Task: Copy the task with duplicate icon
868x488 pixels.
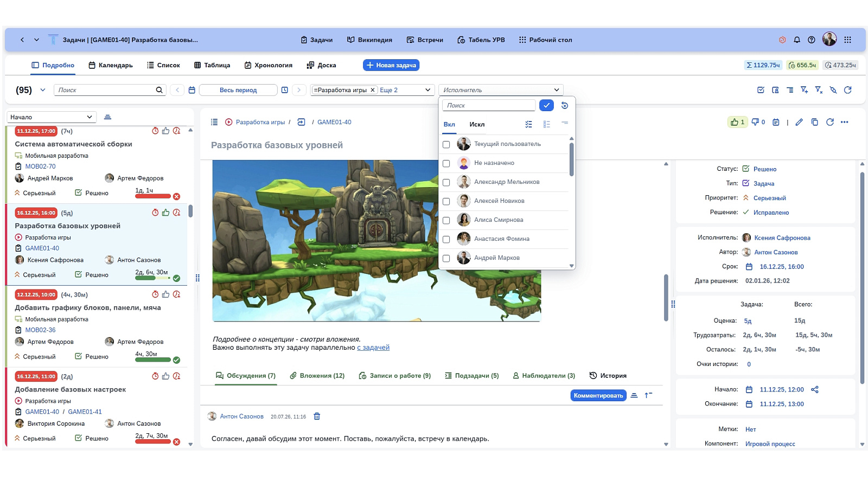Action: [x=814, y=122]
